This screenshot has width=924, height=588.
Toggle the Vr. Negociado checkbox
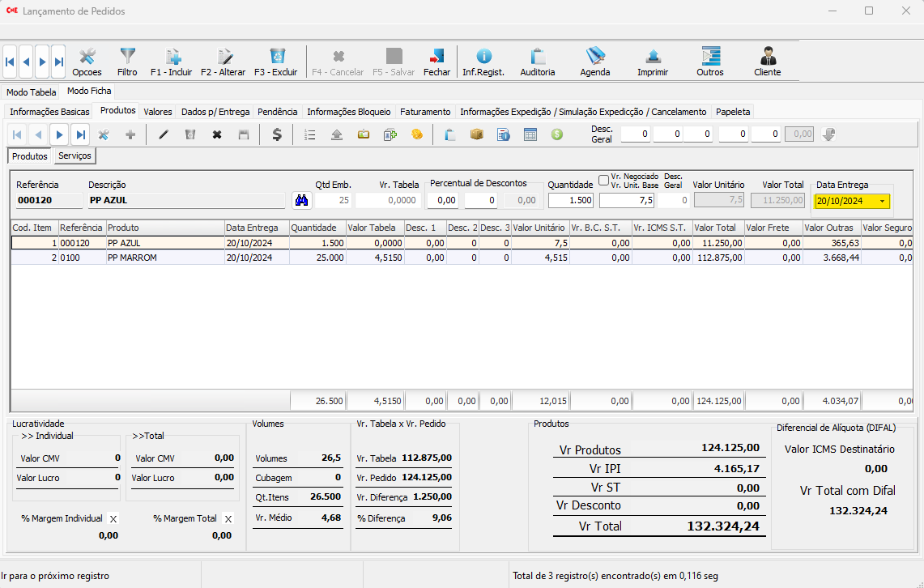(603, 180)
